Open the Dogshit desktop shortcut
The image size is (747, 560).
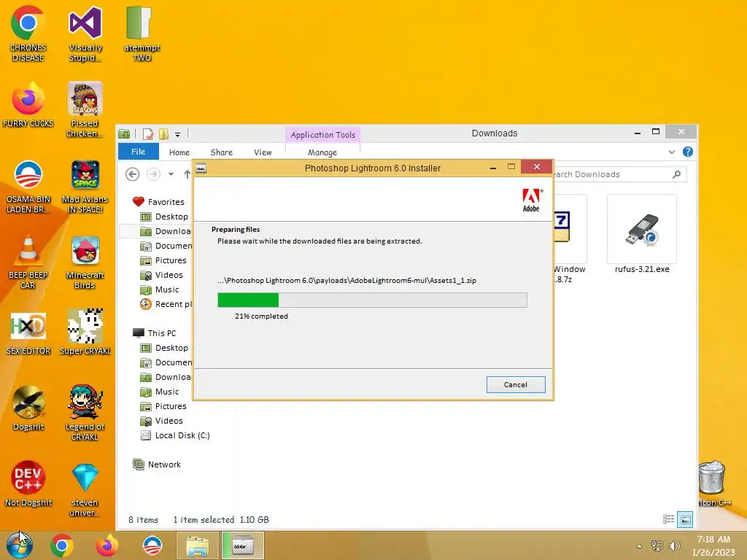coord(28,408)
